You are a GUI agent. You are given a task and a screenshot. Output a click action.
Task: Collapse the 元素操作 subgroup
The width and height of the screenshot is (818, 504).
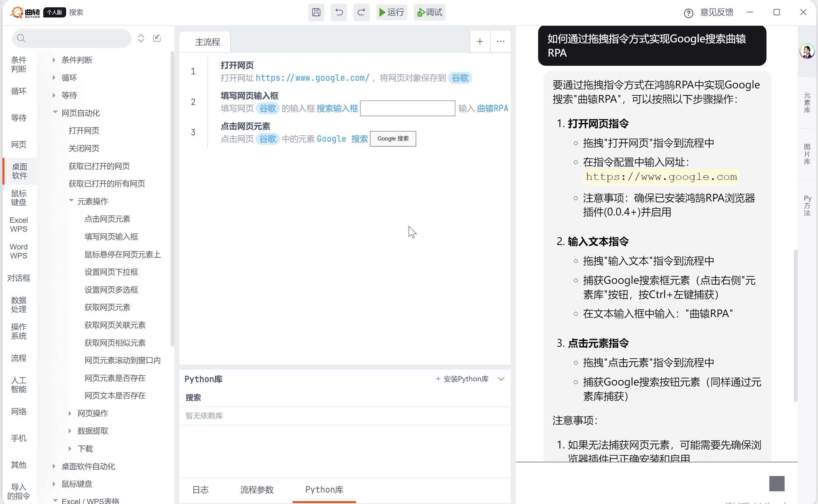[x=71, y=200]
